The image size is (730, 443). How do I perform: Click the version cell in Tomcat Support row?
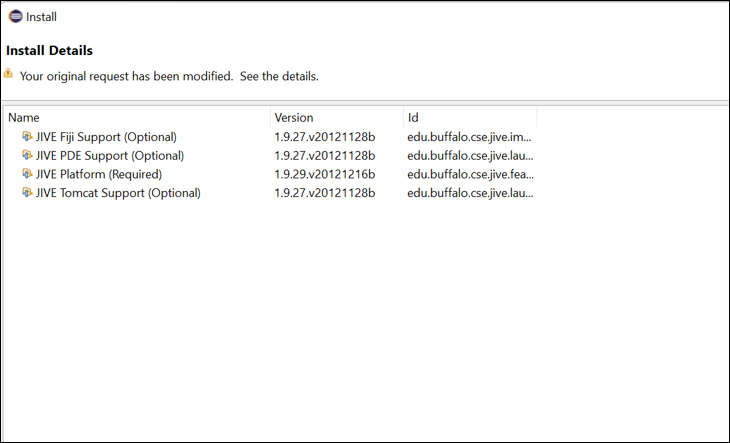point(324,194)
